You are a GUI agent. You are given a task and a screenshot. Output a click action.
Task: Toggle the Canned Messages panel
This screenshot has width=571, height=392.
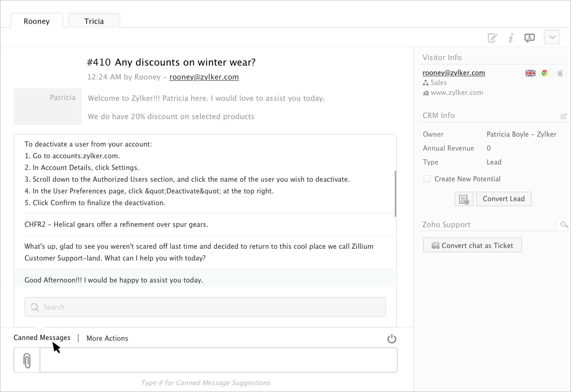tap(42, 338)
